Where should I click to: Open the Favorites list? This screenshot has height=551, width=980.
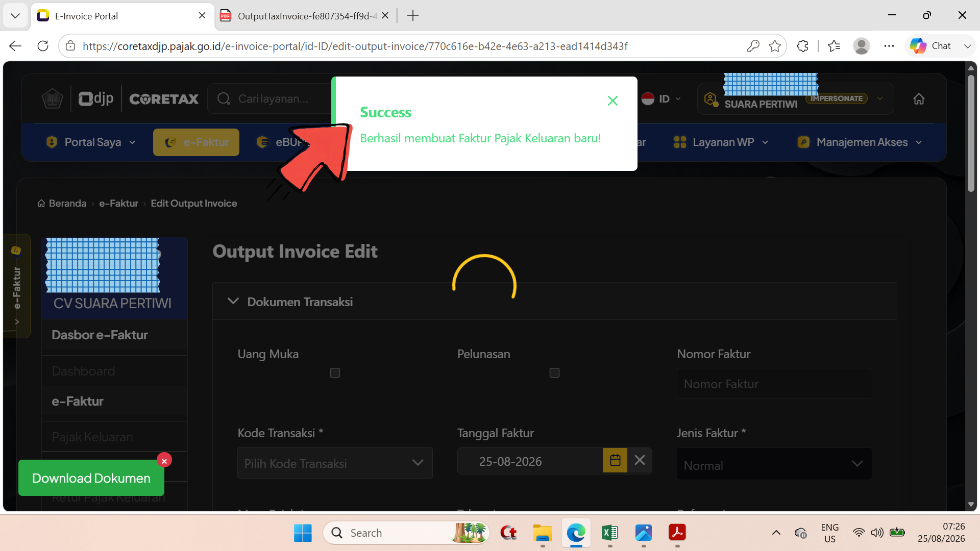(834, 46)
